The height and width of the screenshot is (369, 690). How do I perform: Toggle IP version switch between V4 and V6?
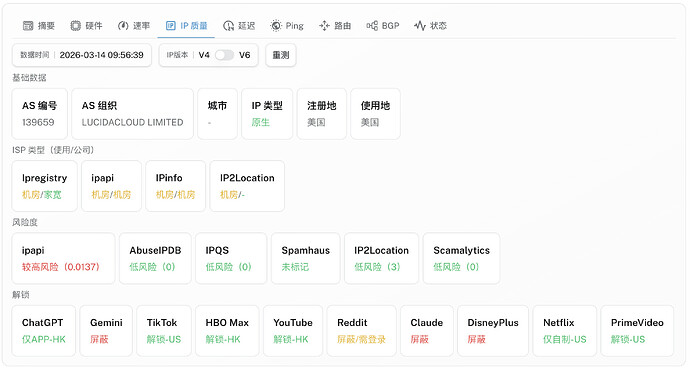pyautogui.click(x=224, y=55)
